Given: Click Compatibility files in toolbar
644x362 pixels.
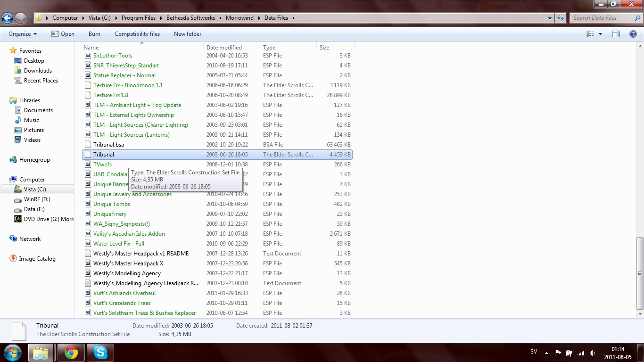Looking at the screenshot, I should pos(137,34).
